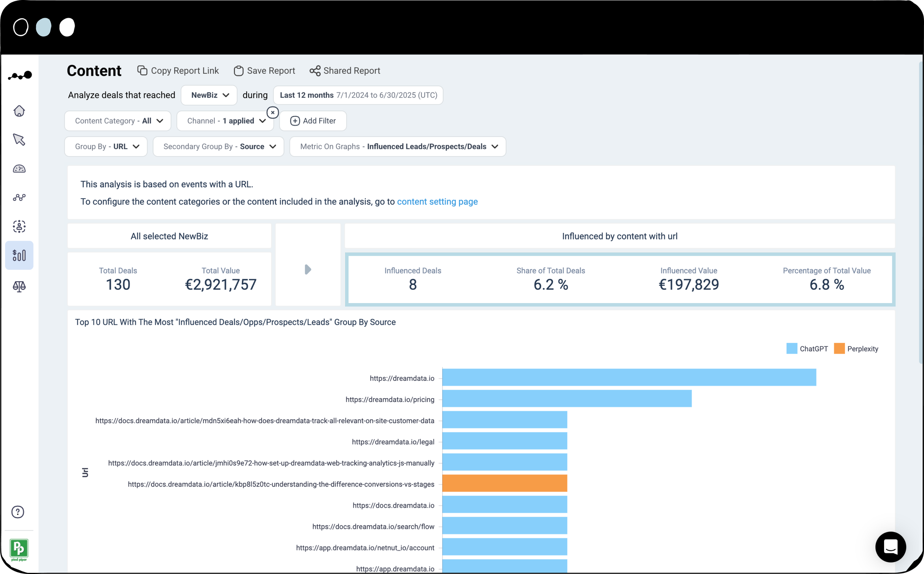Go to Home via house icon
924x574 pixels.
point(19,111)
